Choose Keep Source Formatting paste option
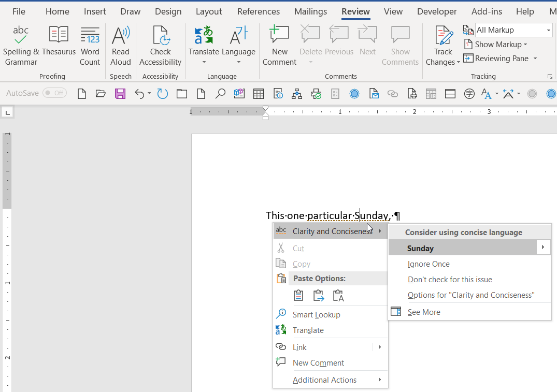The height and width of the screenshot is (392, 557). pyautogui.click(x=298, y=295)
